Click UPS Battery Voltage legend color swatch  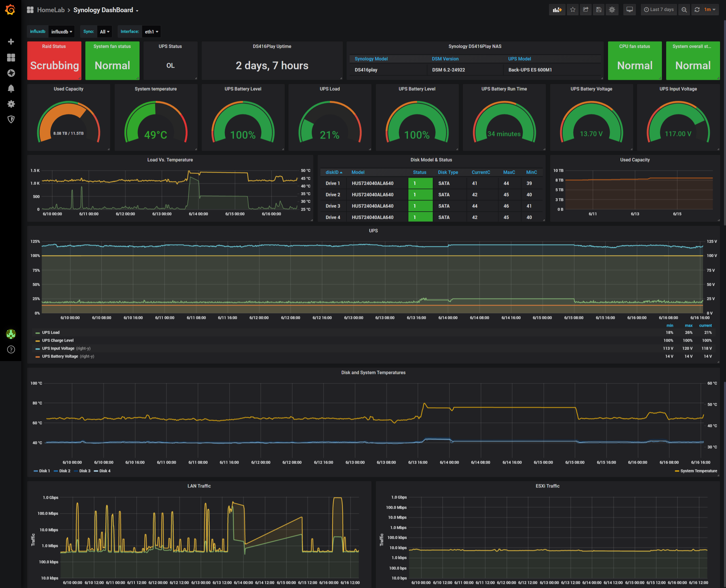pos(38,357)
